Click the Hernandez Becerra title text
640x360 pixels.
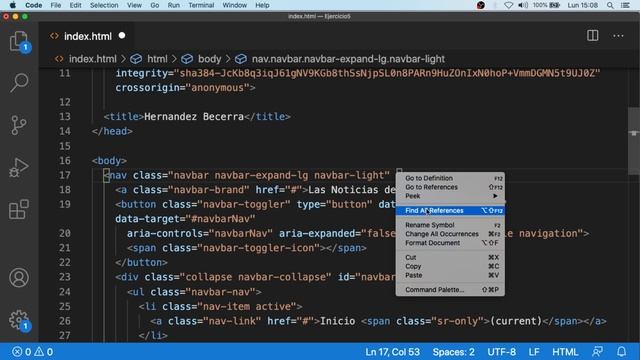194,117
